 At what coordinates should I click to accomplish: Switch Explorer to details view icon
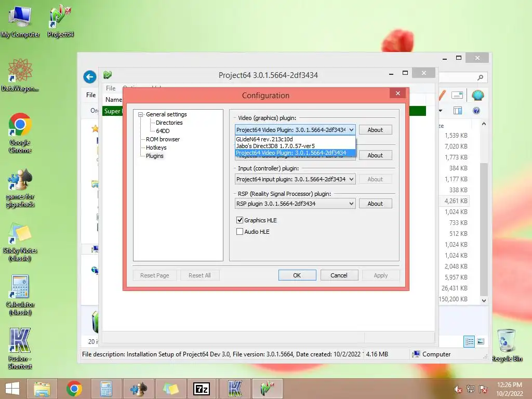[x=469, y=341]
